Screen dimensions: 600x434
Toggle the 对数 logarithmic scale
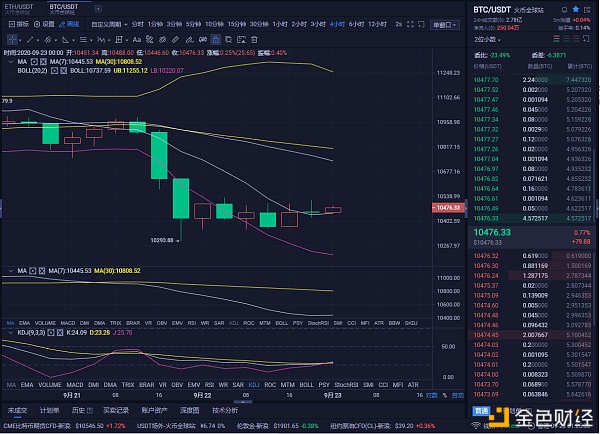click(432, 395)
